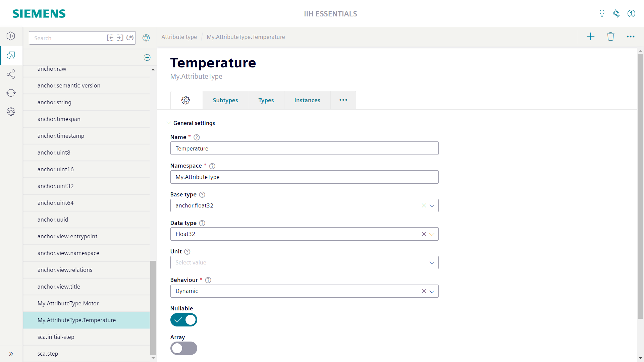Open the Unit dropdown
This screenshot has height=362, width=644.
pos(432,262)
